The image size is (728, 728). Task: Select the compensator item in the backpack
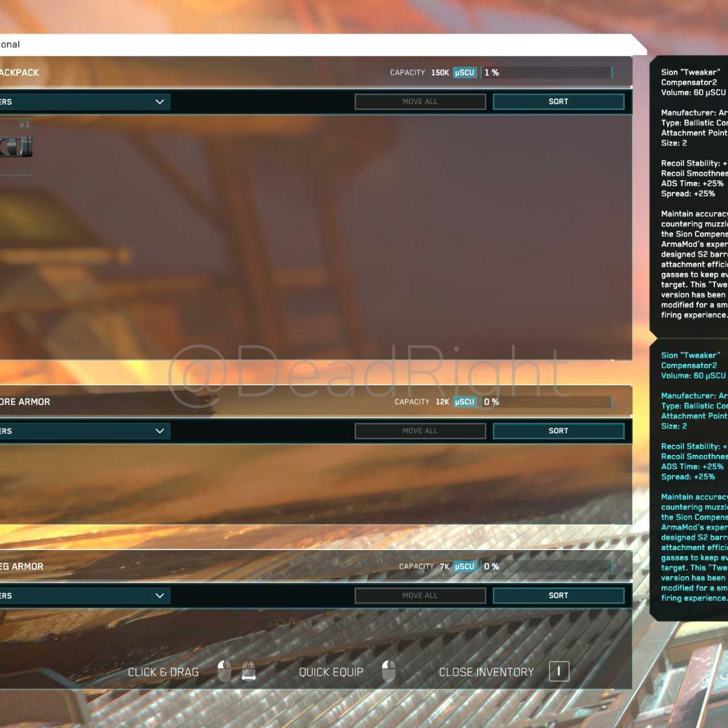(16, 147)
